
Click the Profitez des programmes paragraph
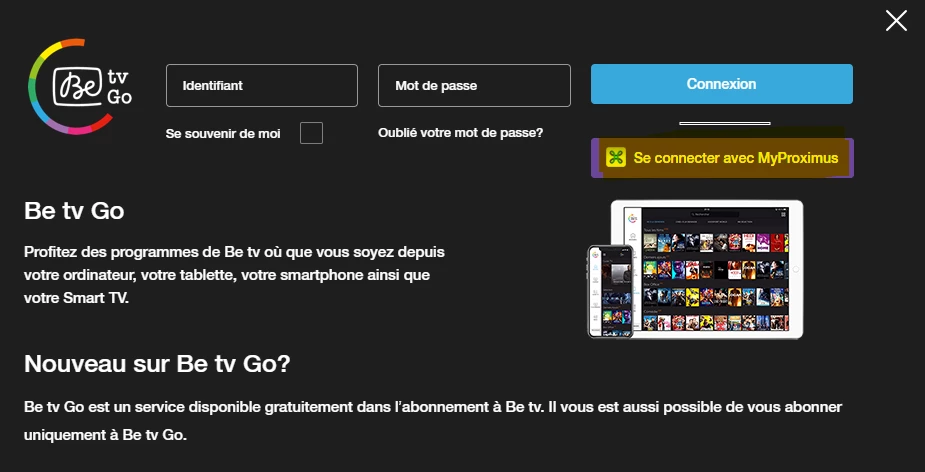pos(235,275)
